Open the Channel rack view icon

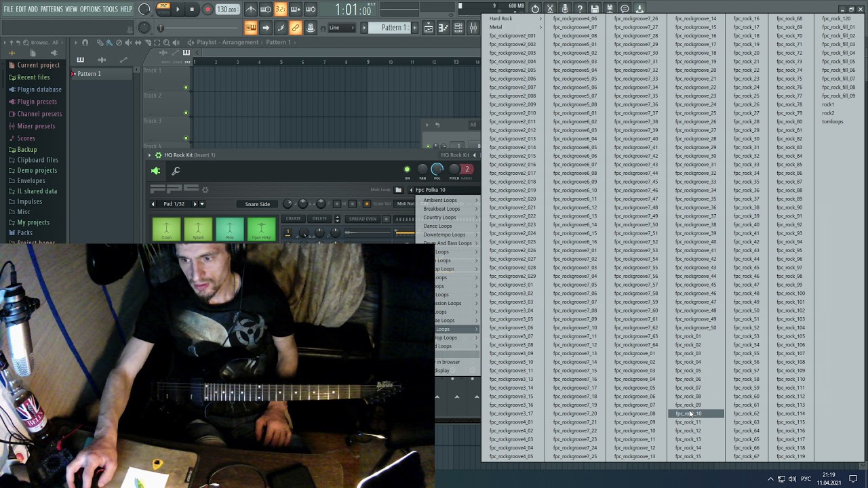tap(458, 28)
